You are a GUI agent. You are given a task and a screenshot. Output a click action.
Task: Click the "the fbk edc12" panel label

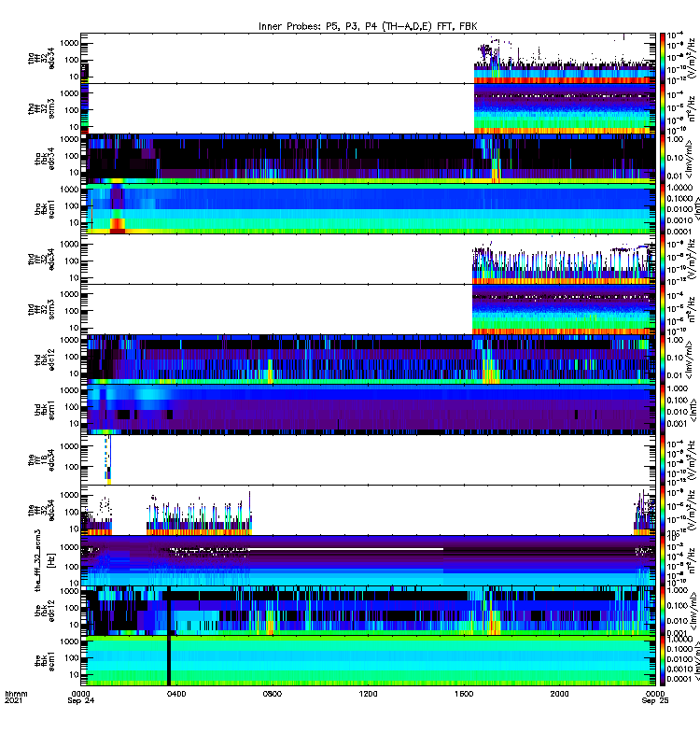(x=45, y=611)
